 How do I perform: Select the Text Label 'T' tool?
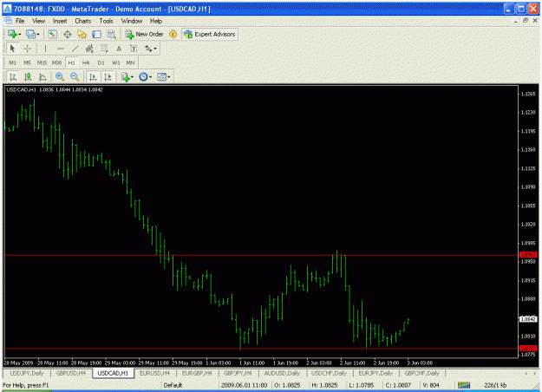134,49
